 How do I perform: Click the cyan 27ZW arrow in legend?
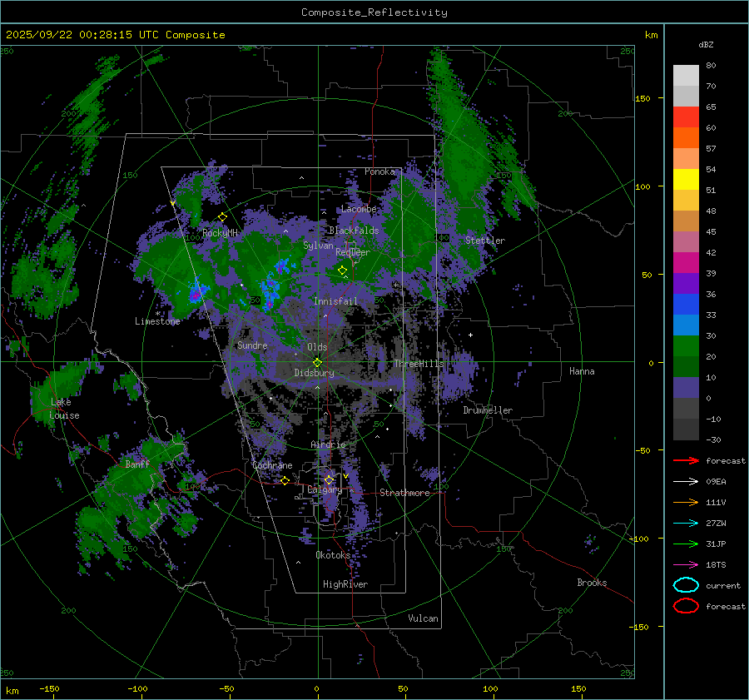click(685, 523)
